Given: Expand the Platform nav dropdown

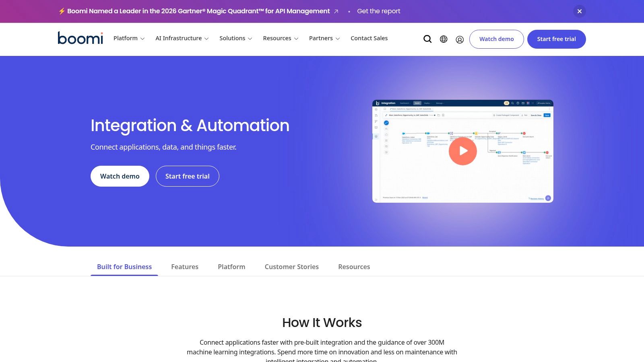Looking at the screenshot, I should tap(129, 38).
